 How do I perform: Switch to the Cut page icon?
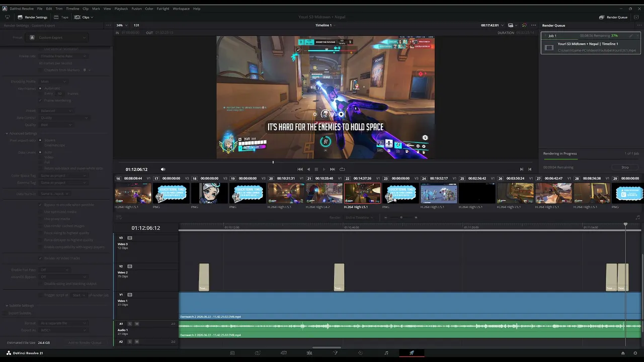click(258, 353)
